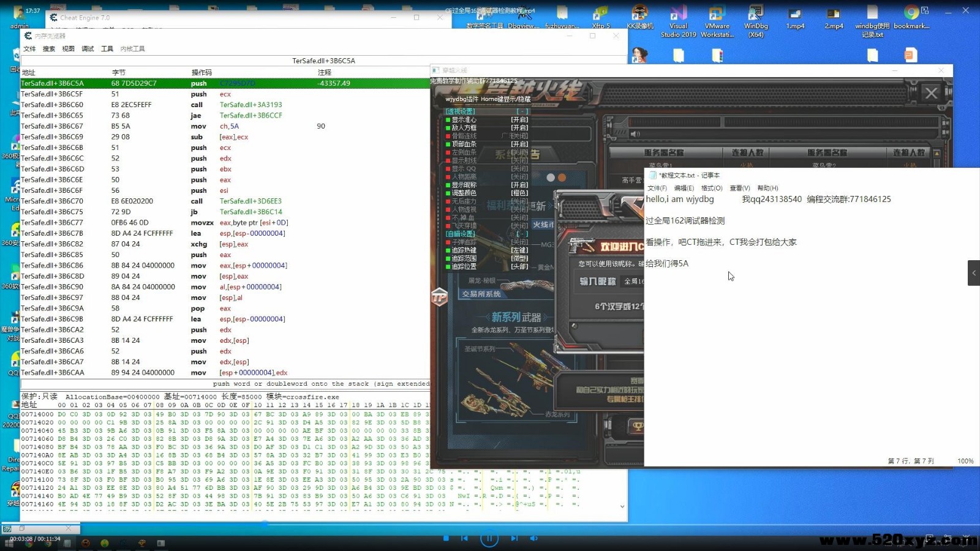Collapse the 自瞄设置 section with [-]
This screenshot has height=551, width=980.
click(x=522, y=234)
